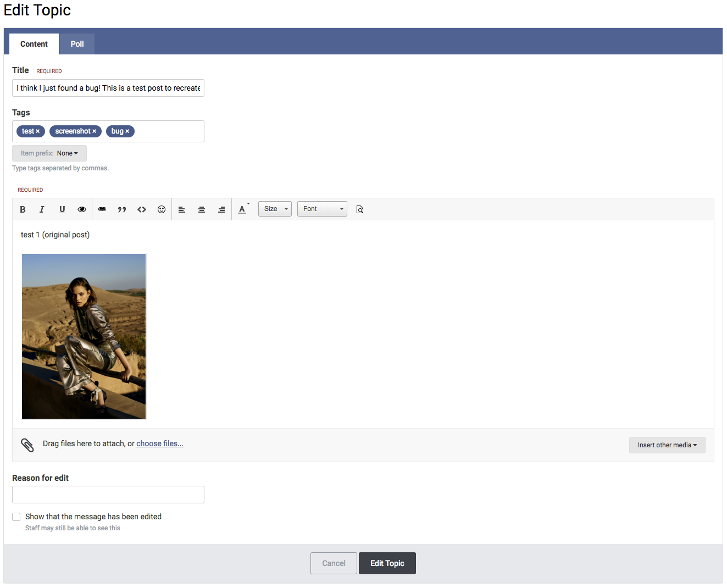Insert a quote block

122,209
